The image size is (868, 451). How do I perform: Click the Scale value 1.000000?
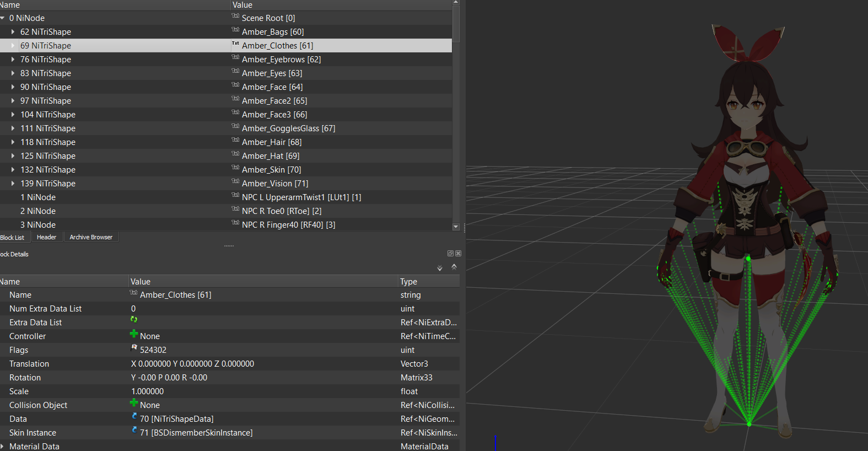[148, 391]
